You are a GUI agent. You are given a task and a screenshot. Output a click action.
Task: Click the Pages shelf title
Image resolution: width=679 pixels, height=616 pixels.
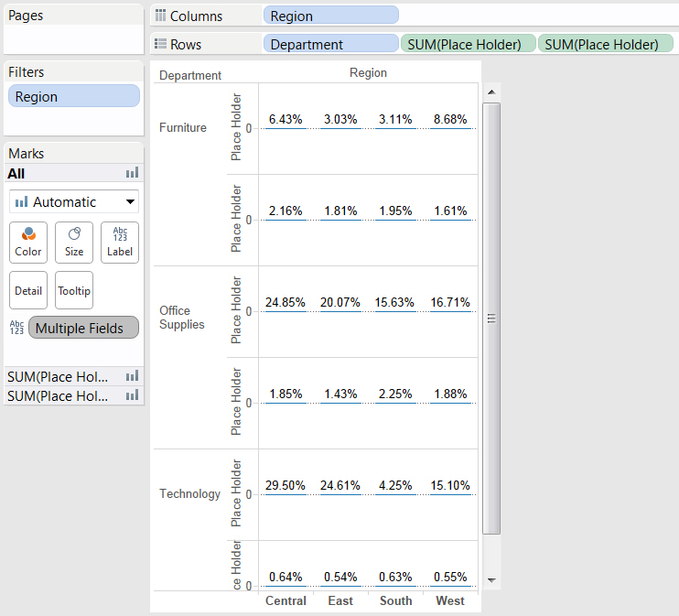26,16
